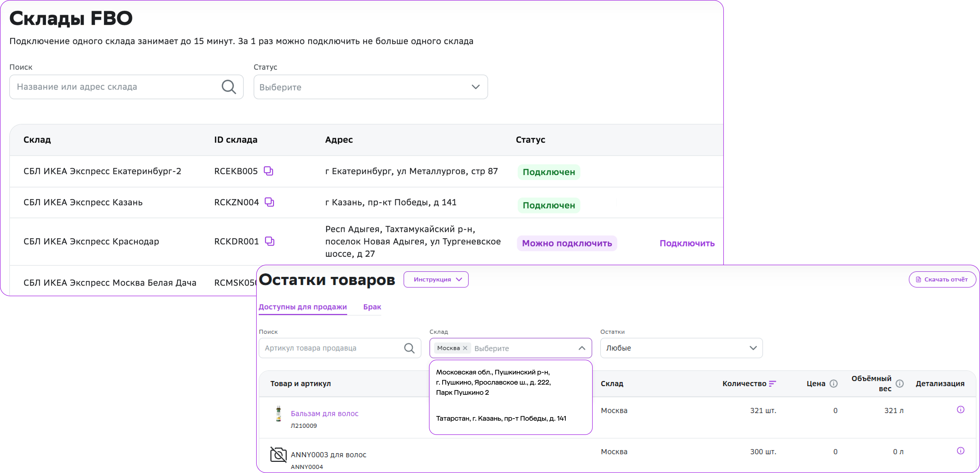
Task: Select the Пушкино warehouse address option
Action: point(493,382)
